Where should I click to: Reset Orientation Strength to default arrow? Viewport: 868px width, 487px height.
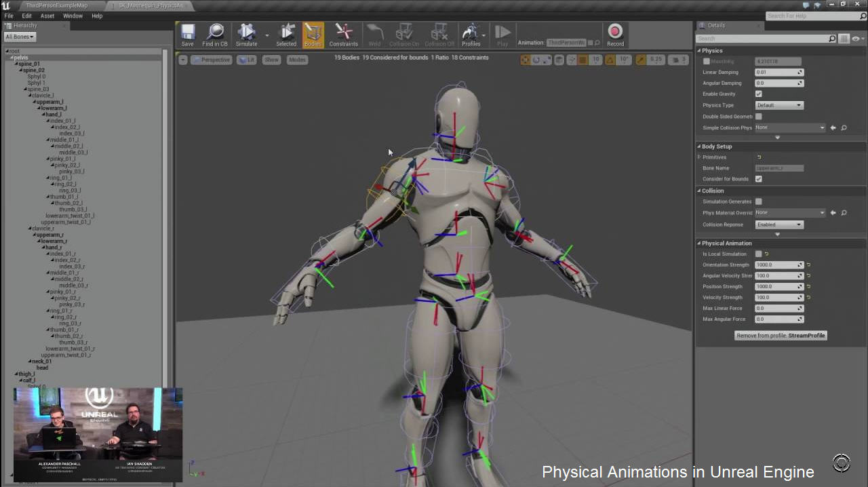(x=808, y=265)
